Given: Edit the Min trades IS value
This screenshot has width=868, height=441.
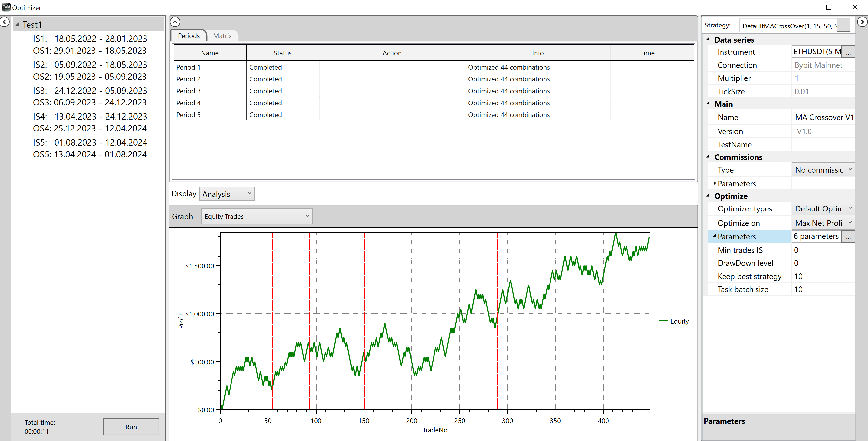Looking at the screenshot, I should click(824, 250).
